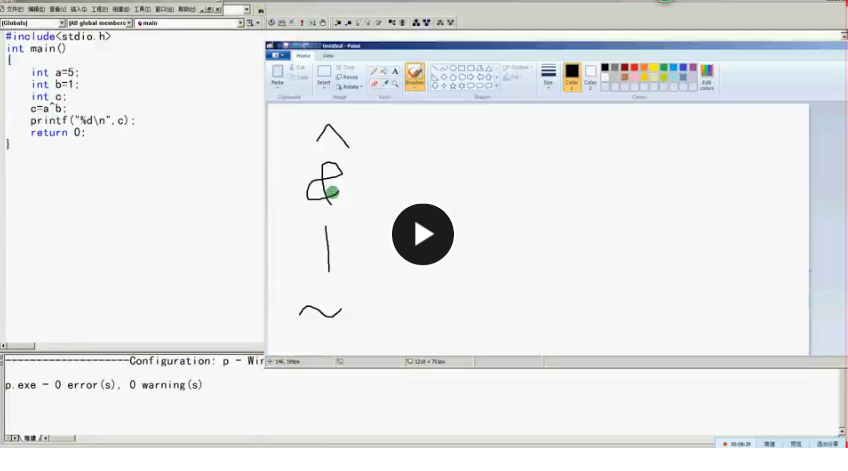The image size is (848, 471).
Task: Select the Text tool in Paint
Action: 395,71
